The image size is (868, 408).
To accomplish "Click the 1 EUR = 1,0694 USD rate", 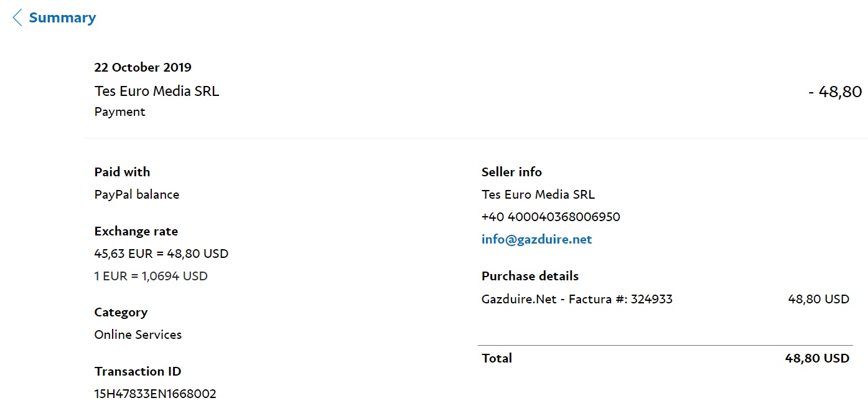I will [151, 276].
